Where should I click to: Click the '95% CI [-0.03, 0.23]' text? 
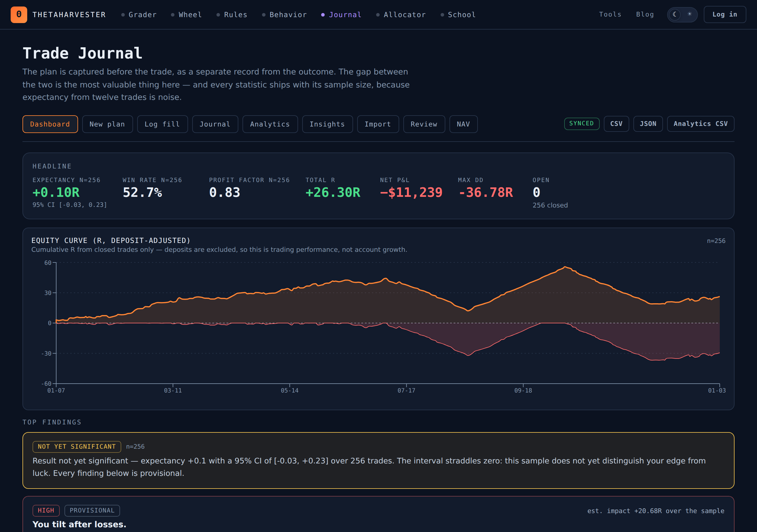click(x=70, y=205)
